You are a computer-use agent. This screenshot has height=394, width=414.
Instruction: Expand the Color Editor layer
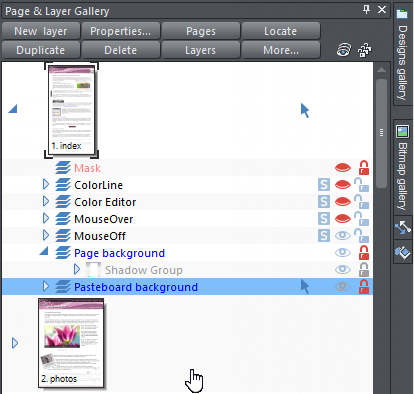(x=46, y=201)
